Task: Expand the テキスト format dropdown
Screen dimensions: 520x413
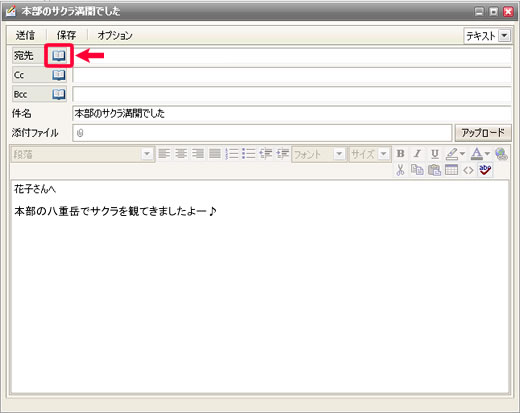Action: 504,35
